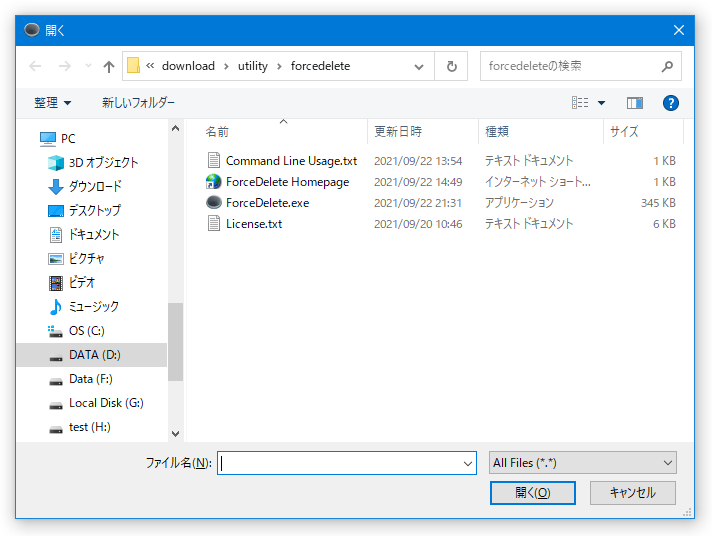Click ForceDelete Homepage globe icon
Screen dimensions: 712x536
(213, 182)
